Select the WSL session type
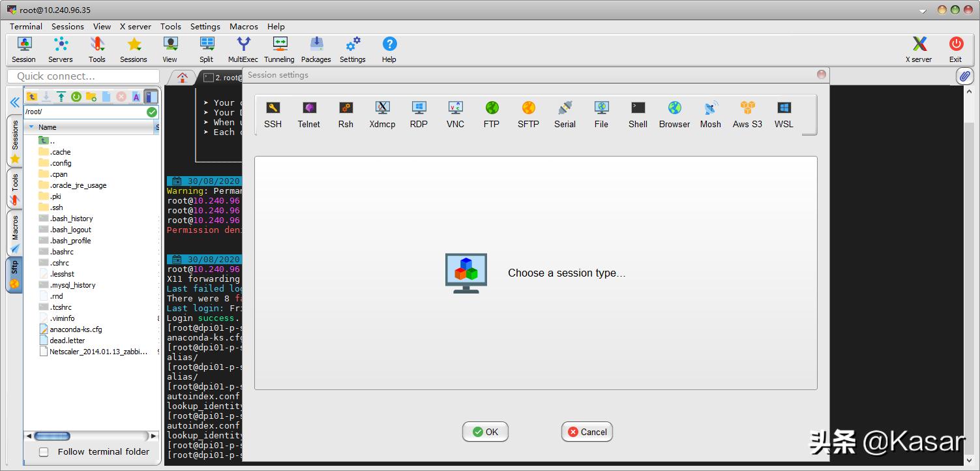Image resolution: width=980 pixels, height=471 pixels. pos(784,115)
